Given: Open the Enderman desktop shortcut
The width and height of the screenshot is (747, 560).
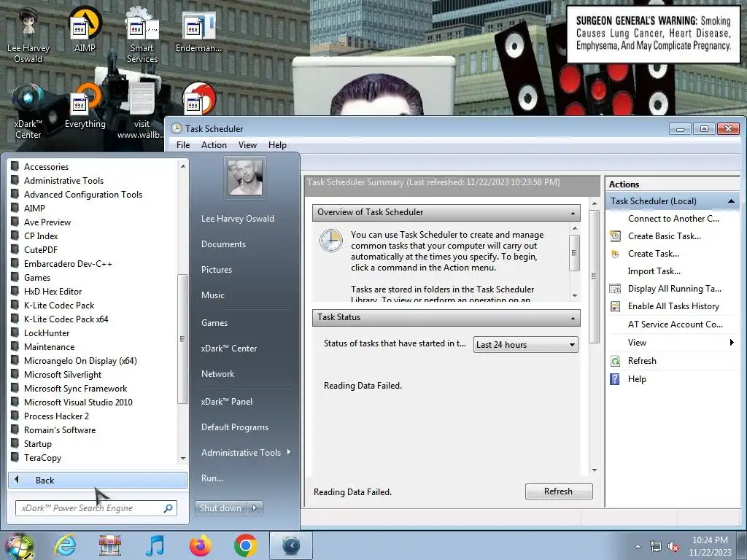Looking at the screenshot, I should (198, 31).
